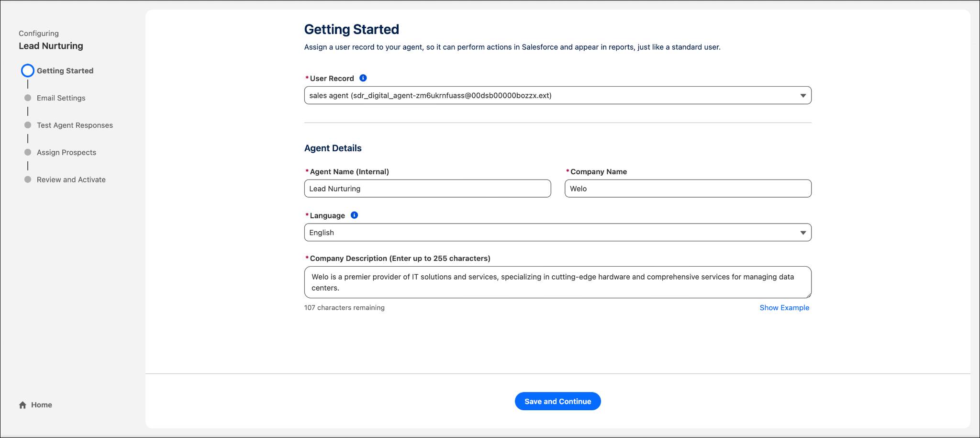Click the 'Configuring' sidebar label
The image size is (980, 438).
[x=39, y=34]
